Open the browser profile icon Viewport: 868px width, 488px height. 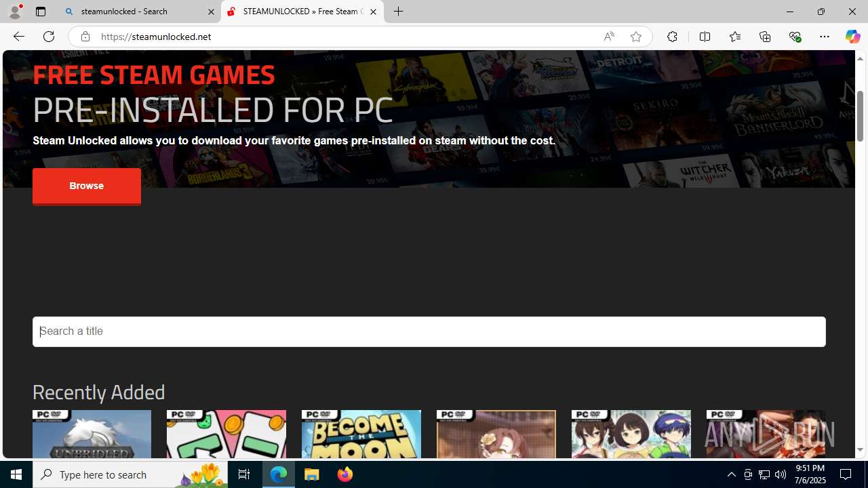(x=15, y=12)
